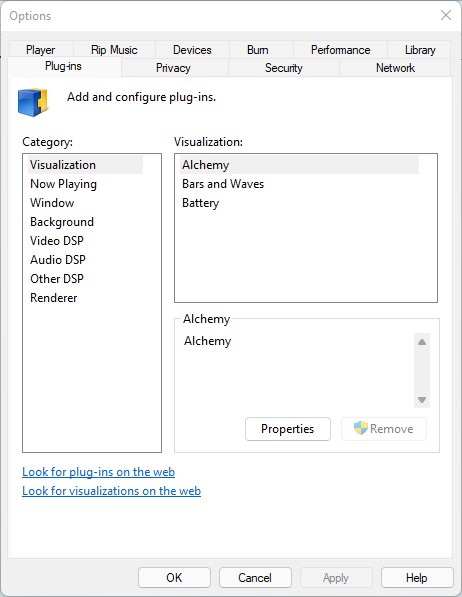The image size is (462, 597).
Task: Open the Library tab
Action: coord(420,49)
